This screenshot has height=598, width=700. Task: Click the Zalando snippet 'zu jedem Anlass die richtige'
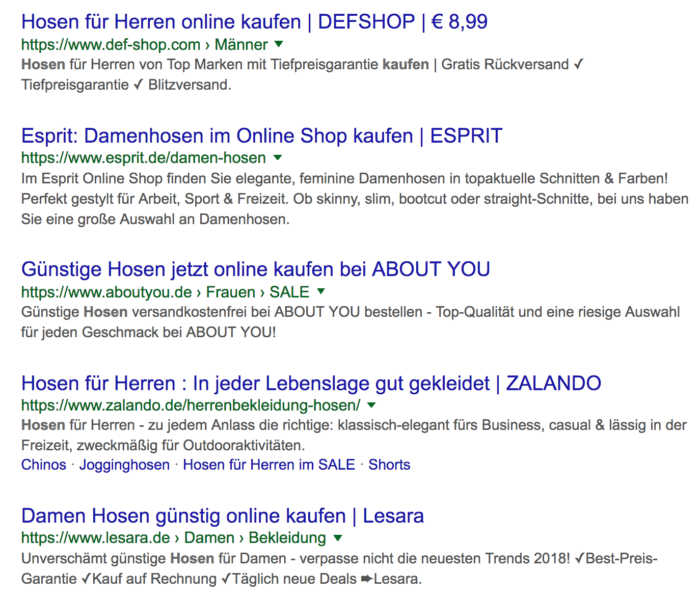[x=354, y=435]
